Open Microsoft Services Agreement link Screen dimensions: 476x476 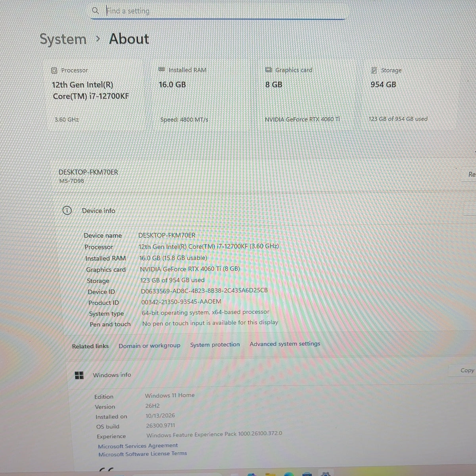pos(138,446)
